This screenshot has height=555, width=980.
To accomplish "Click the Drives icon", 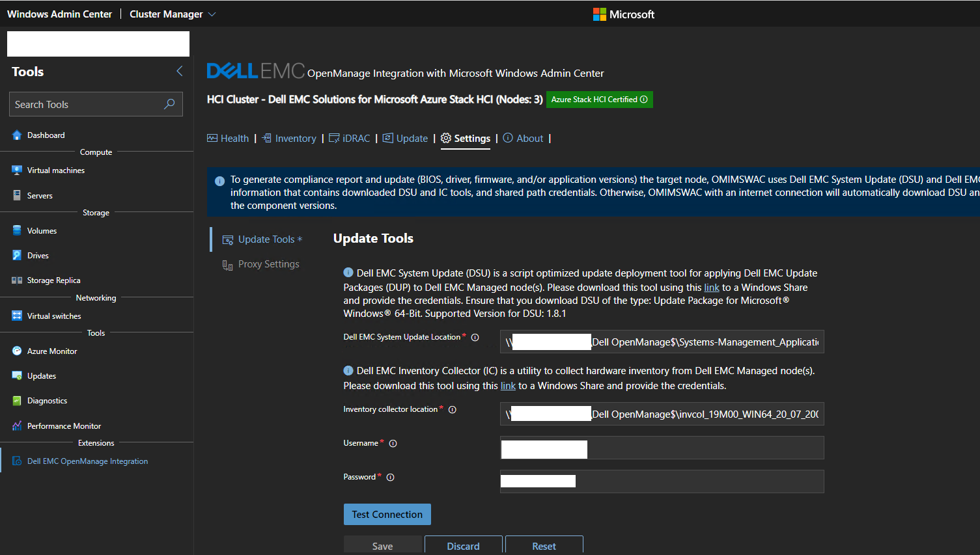I will tap(17, 255).
